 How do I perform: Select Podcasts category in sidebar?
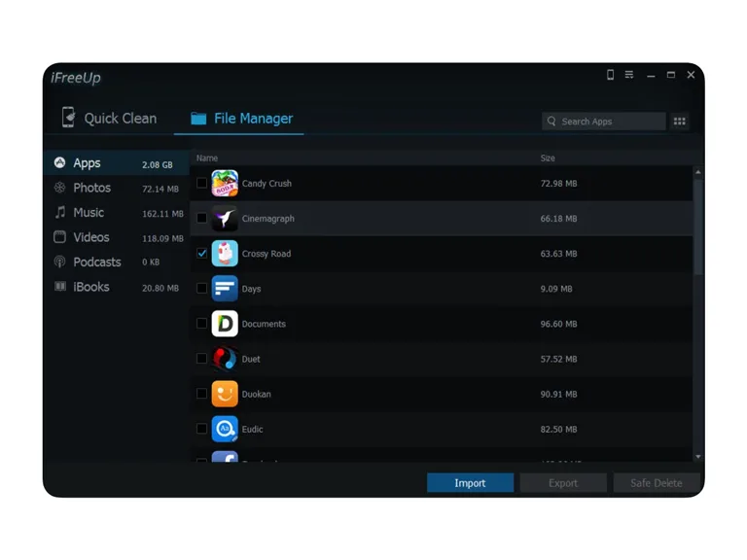coord(117,262)
